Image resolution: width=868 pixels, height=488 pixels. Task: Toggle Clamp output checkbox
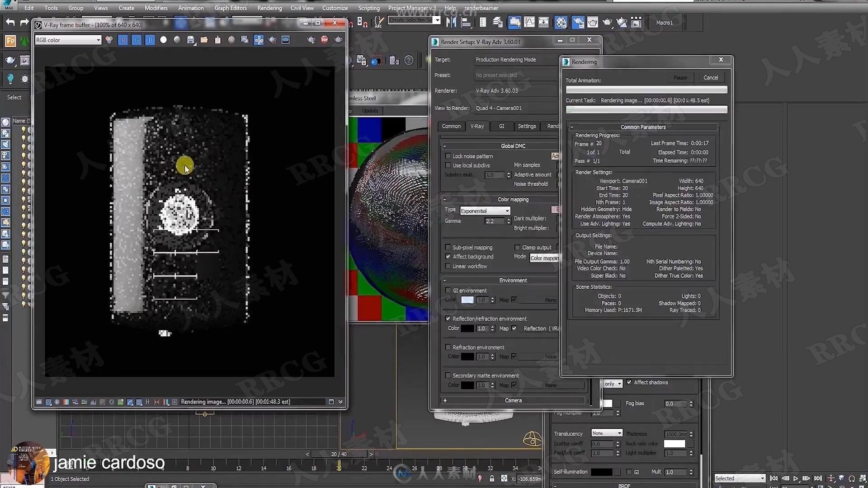click(x=517, y=248)
